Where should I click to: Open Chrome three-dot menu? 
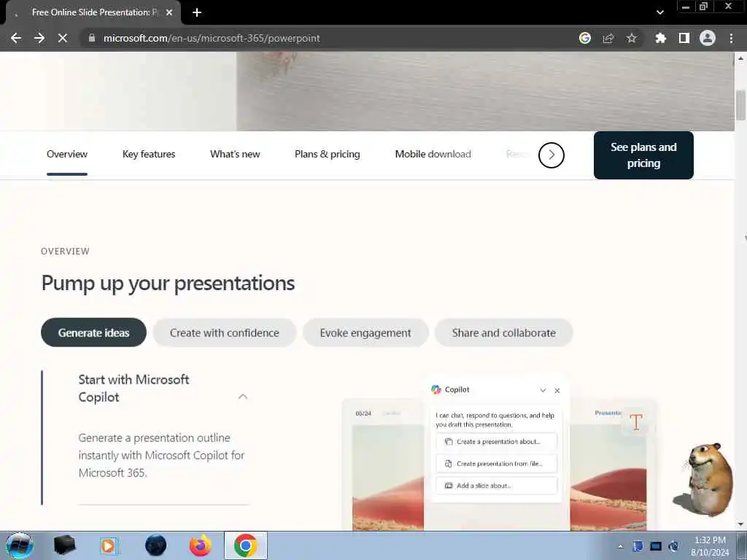point(731,38)
